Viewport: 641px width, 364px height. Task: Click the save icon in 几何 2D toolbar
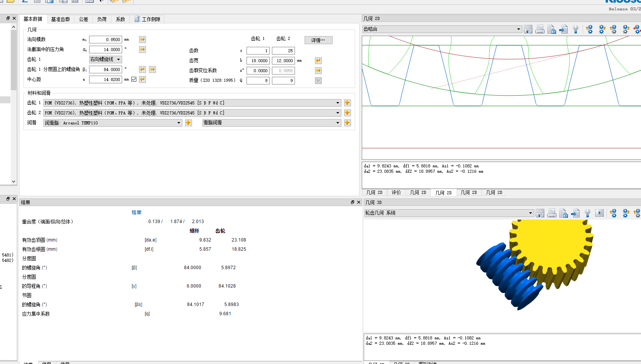(x=528, y=29)
